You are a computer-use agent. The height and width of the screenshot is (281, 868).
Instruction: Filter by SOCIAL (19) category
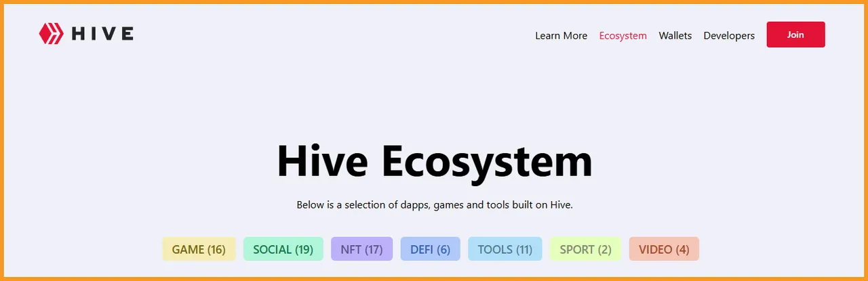click(283, 249)
